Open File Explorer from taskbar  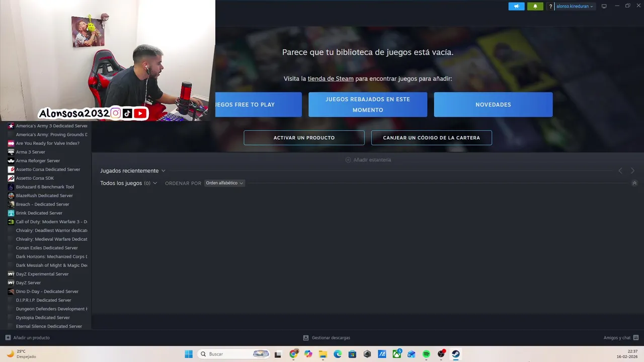tap(323, 354)
